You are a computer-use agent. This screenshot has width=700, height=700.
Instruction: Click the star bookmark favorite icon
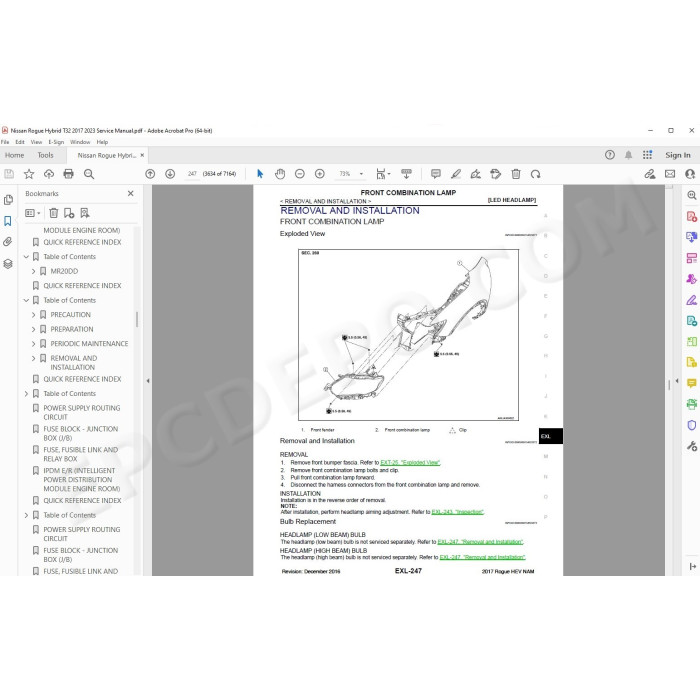click(29, 174)
